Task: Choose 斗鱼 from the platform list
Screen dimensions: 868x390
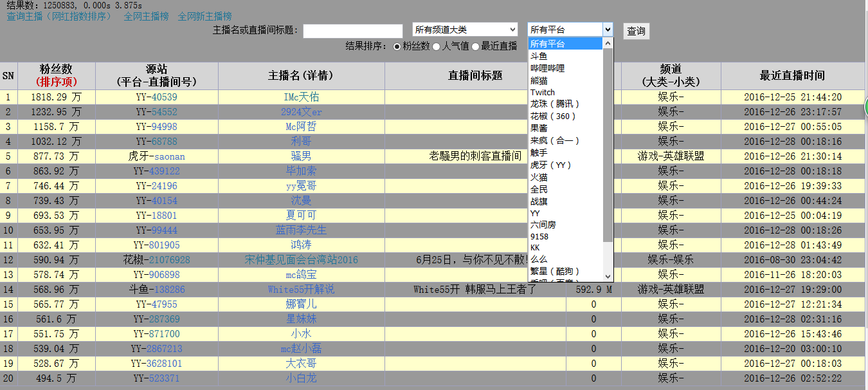Action: 539,56
